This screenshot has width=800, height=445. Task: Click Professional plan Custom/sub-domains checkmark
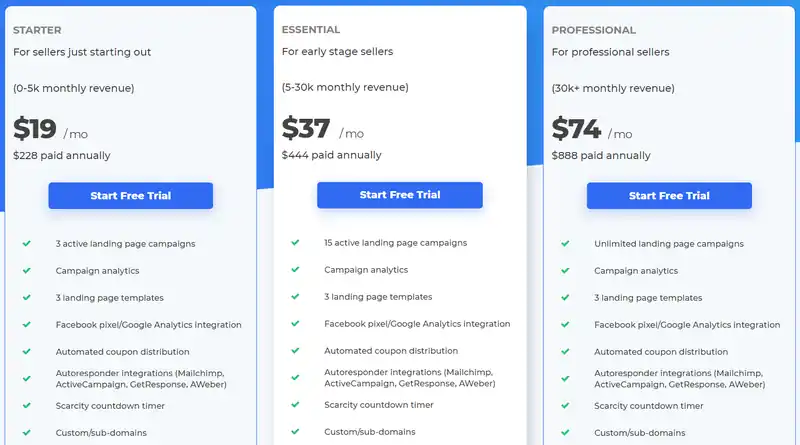[x=565, y=432]
